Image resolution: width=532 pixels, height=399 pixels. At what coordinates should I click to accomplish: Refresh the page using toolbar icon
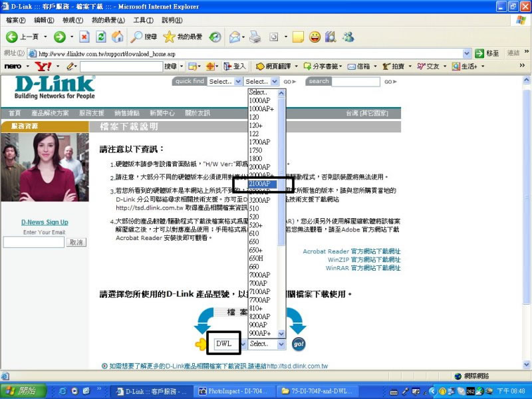click(x=101, y=37)
